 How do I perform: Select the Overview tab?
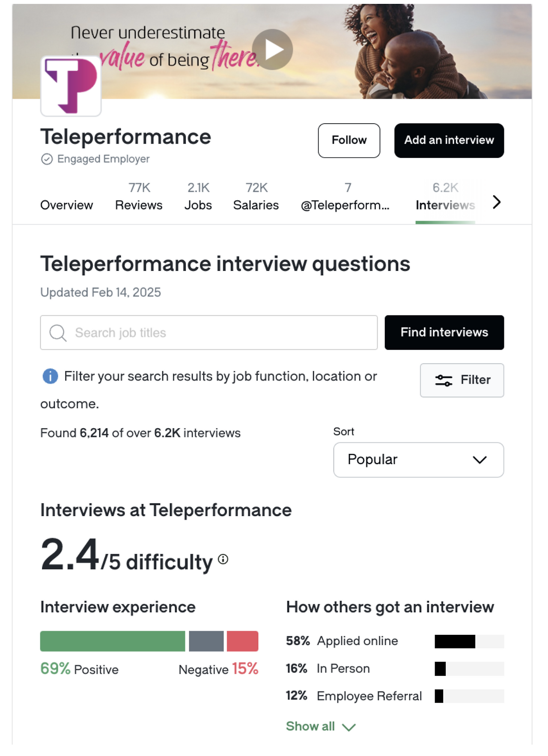pyautogui.click(x=66, y=205)
